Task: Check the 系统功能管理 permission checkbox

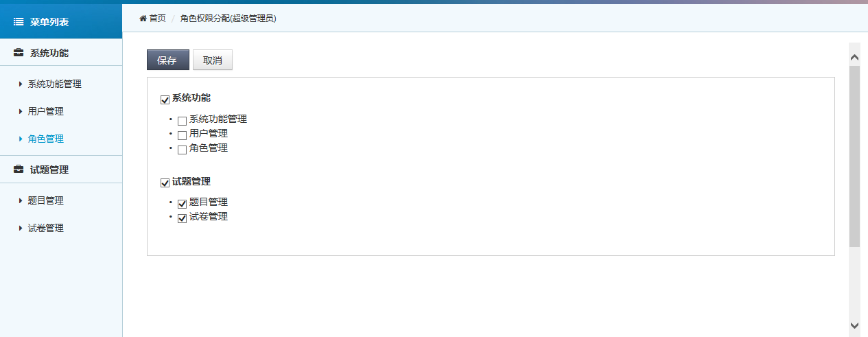Action: 182,121
